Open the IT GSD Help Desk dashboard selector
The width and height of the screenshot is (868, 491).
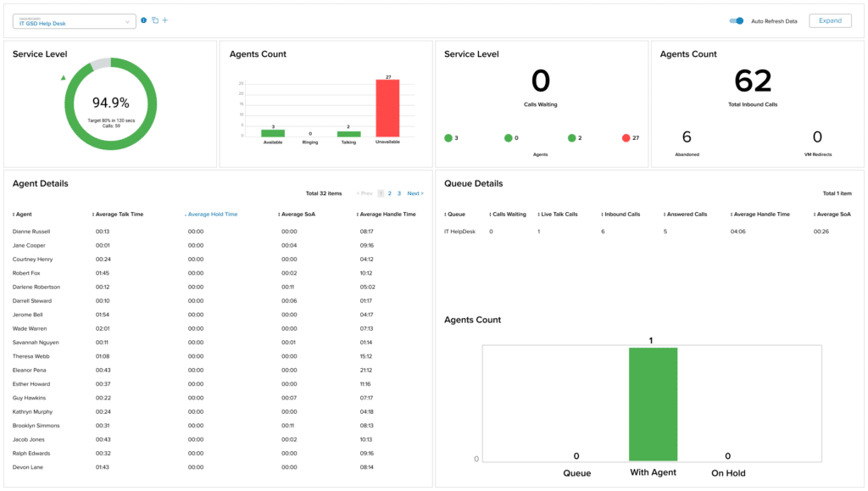tap(74, 21)
